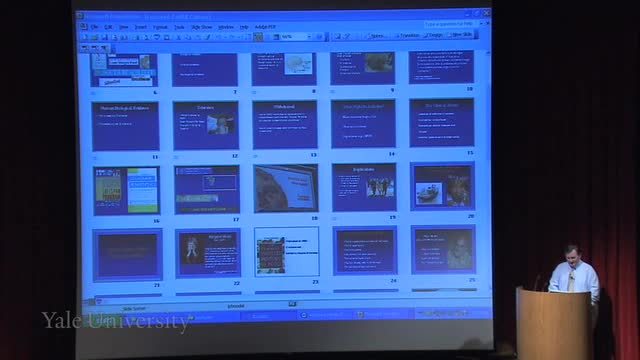Click the Cut scissors toolbar icon
The image size is (640, 360).
[178, 38]
